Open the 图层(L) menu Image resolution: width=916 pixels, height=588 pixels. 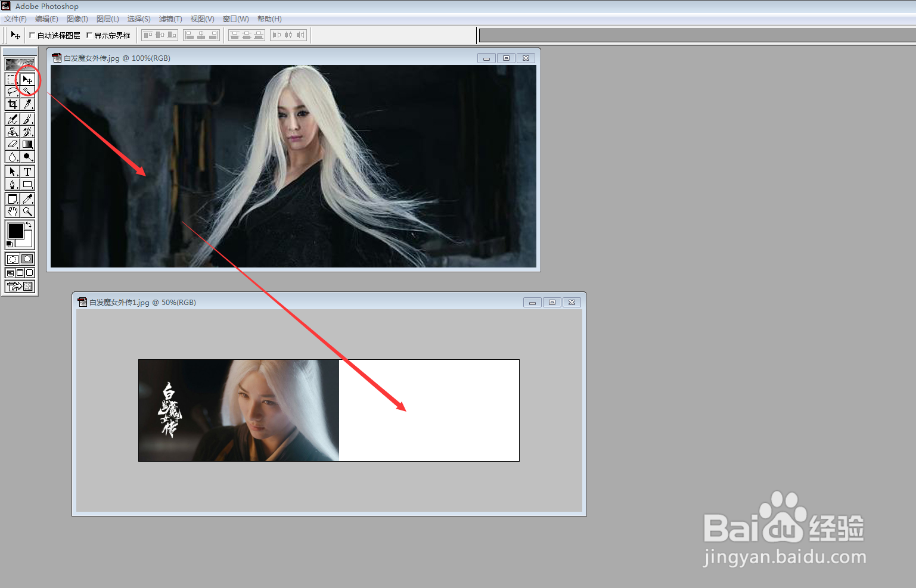(108, 19)
